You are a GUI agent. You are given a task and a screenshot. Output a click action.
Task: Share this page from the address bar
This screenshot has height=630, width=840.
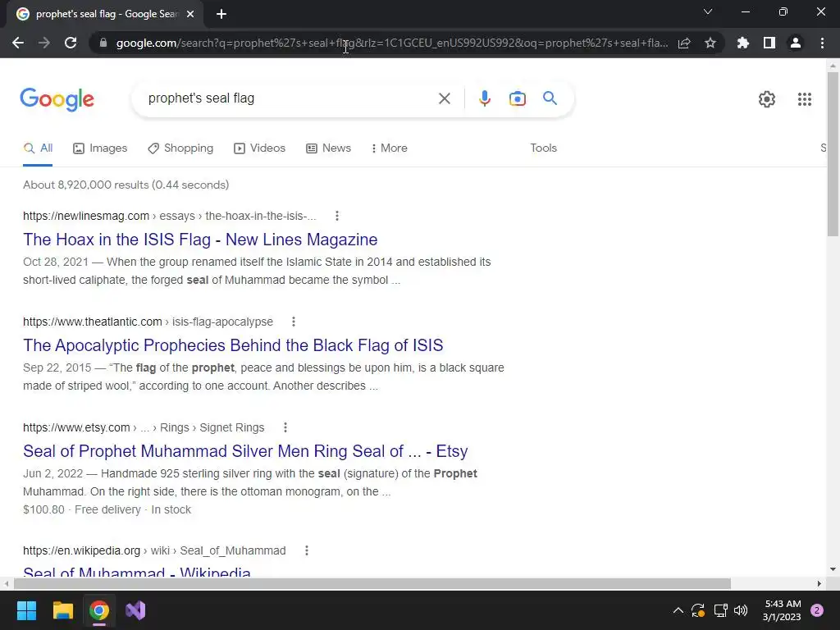click(x=684, y=43)
